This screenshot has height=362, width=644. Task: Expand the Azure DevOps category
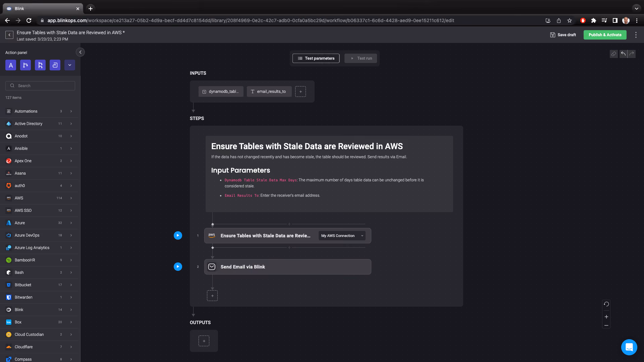(39, 235)
